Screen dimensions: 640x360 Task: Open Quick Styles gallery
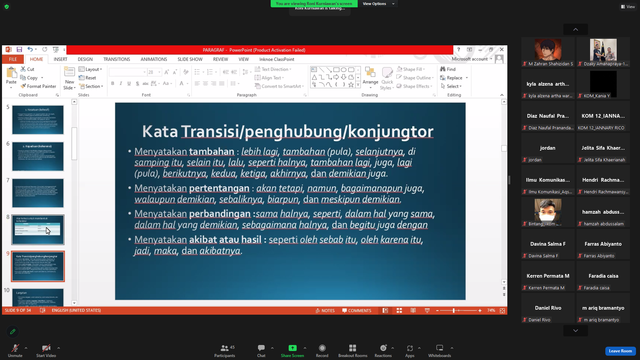tap(387, 78)
